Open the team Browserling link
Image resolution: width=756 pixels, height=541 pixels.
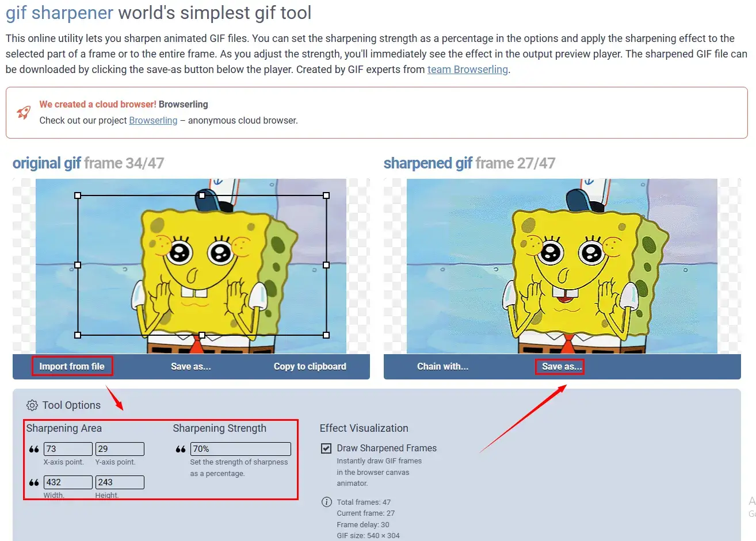(467, 70)
